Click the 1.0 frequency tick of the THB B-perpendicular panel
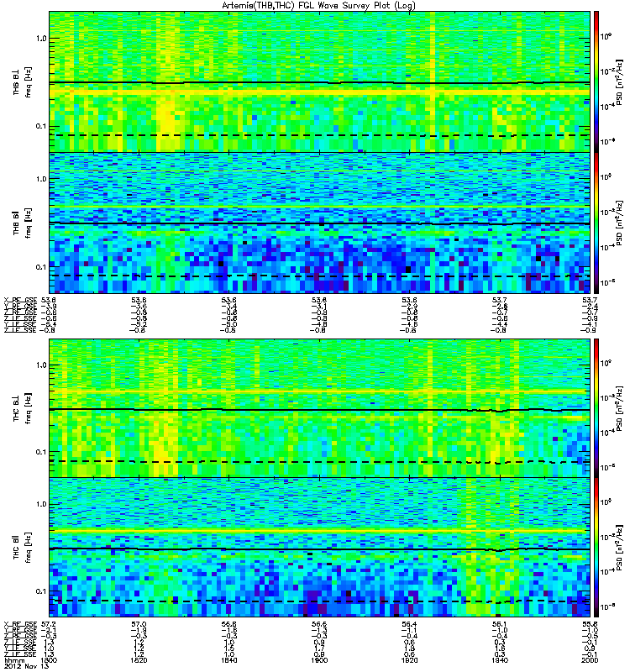Screen dimensions: 630x672 pos(41,39)
